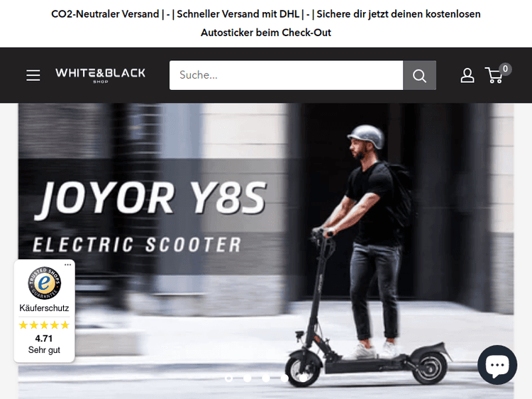Focus the Suche search field

coord(287,75)
